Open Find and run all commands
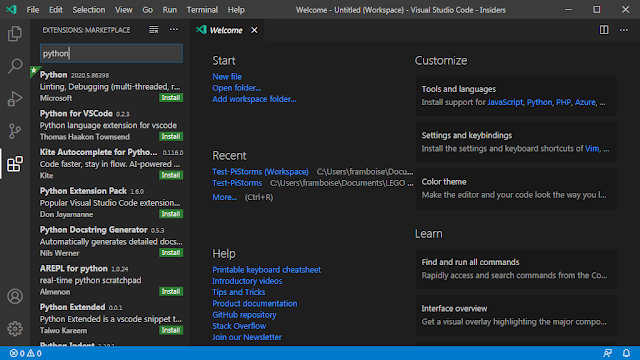This screenshot has width=640, height=360. [x=516, y=269]
